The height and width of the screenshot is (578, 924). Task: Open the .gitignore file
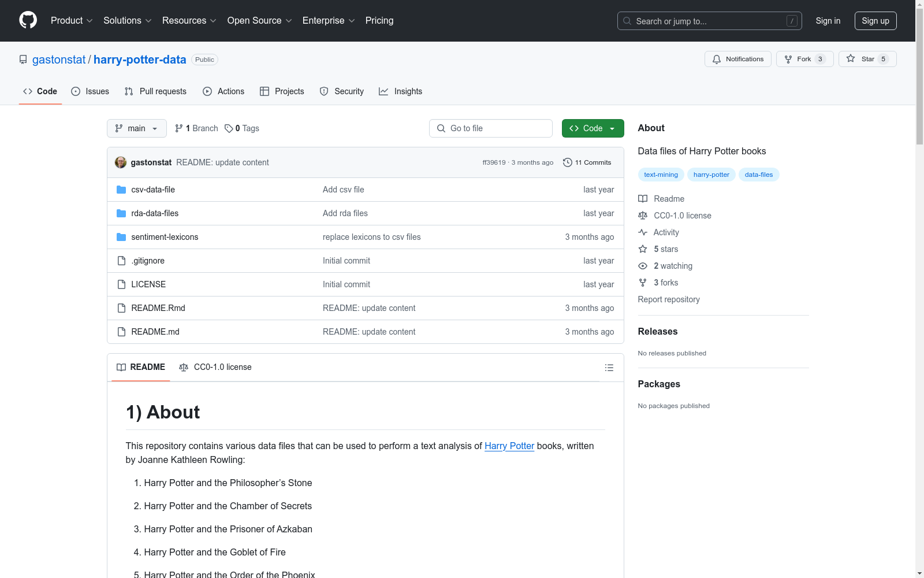[x=148, y=261]
